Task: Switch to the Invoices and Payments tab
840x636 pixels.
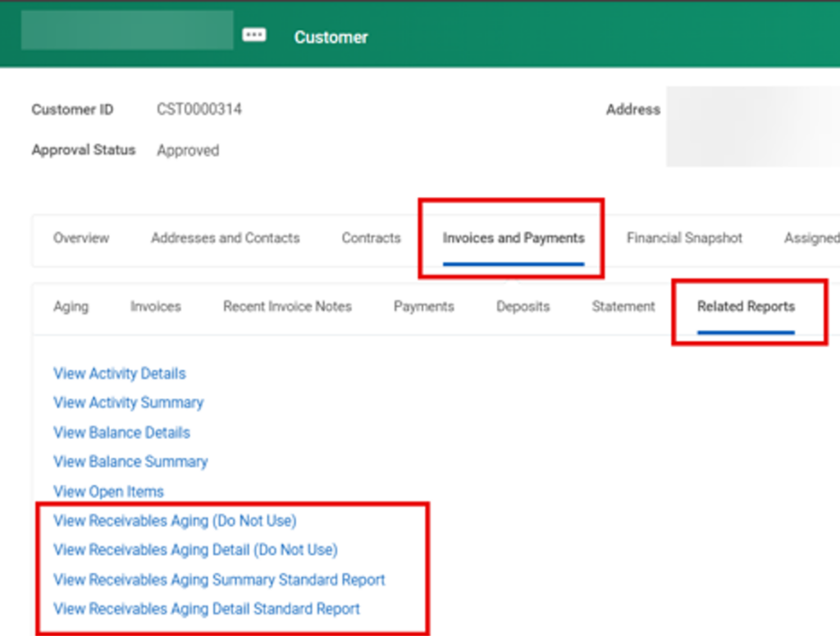Action: pos(513,238)
